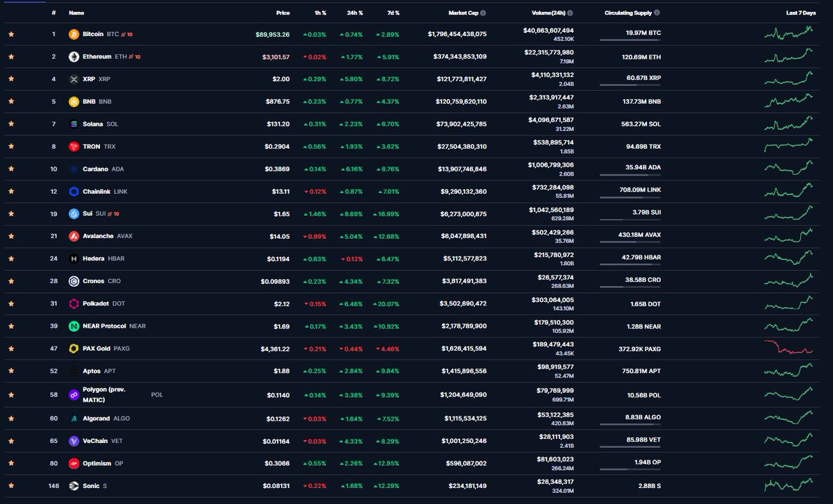This screenshot has height=504, width=833.
Task: Open the Polygon (prev. MATIC) link
Action: 104,394
